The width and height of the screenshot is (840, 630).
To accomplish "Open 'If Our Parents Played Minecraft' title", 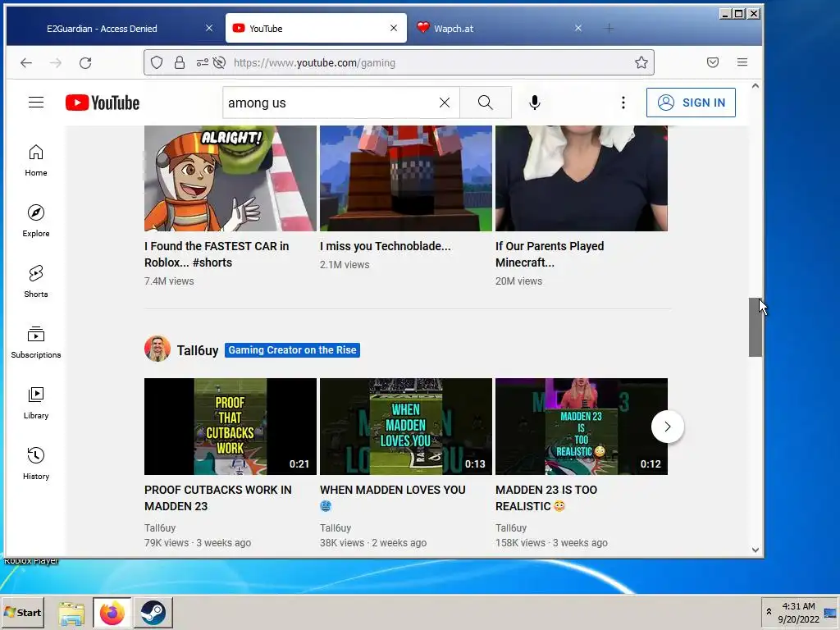I will coord(550,254).
